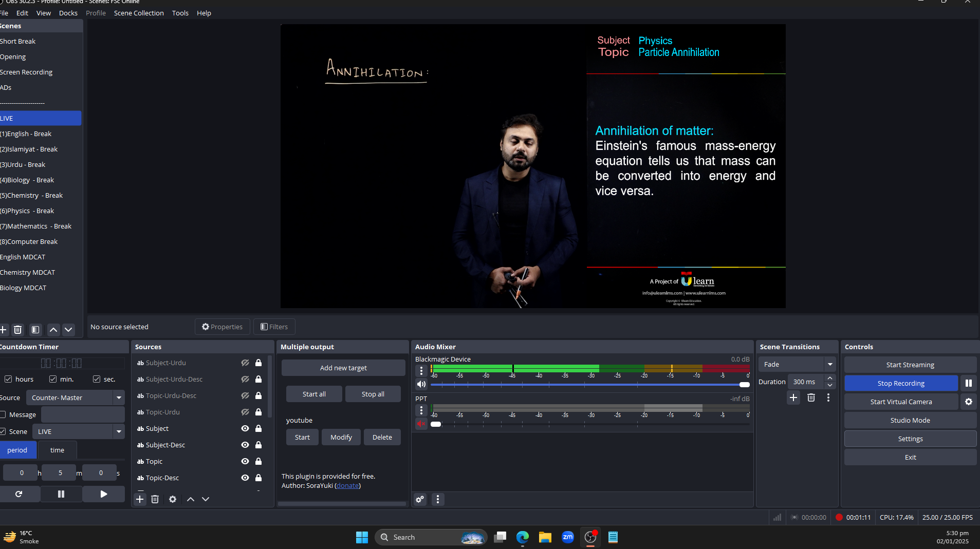This screenshot has height=549, width=980.
Task: Open the Scene Collection menu
Action: [x=139, y=13]
